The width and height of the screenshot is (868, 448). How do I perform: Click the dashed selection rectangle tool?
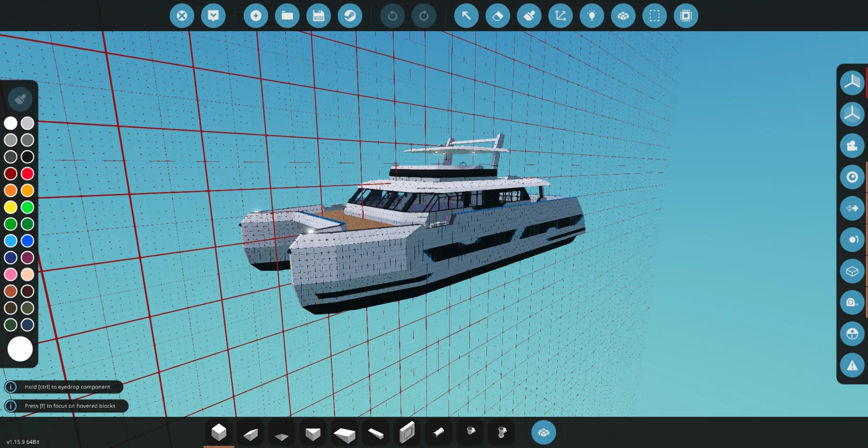[654, 16]
